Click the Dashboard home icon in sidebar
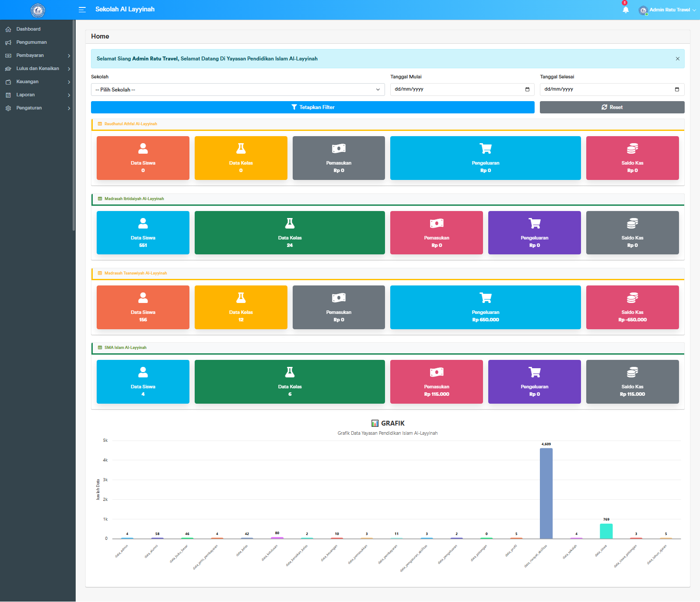700x602 pixels. [8, 29]
